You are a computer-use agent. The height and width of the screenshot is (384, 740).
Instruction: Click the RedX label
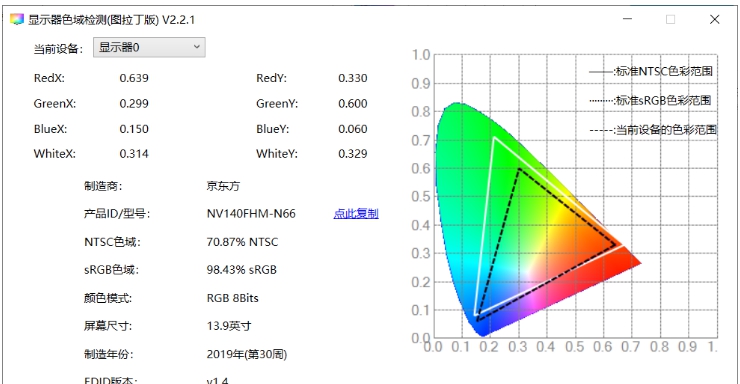pos(49,78)
